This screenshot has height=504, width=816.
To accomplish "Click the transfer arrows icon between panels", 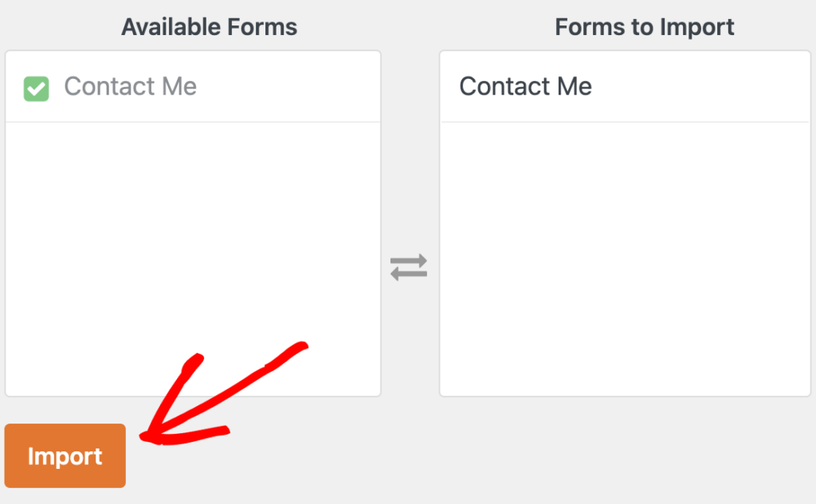I will (x=410, y=268).
